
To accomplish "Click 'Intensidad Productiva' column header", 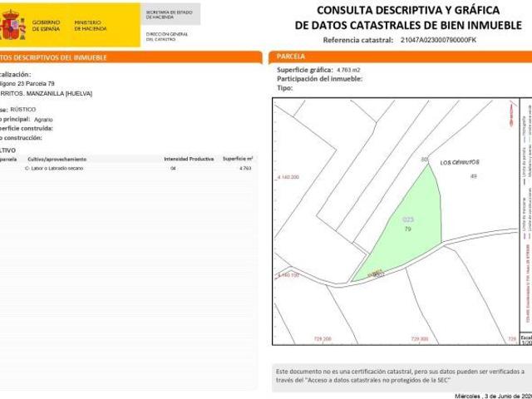I will pyautogui.click(x=189, y=159).
